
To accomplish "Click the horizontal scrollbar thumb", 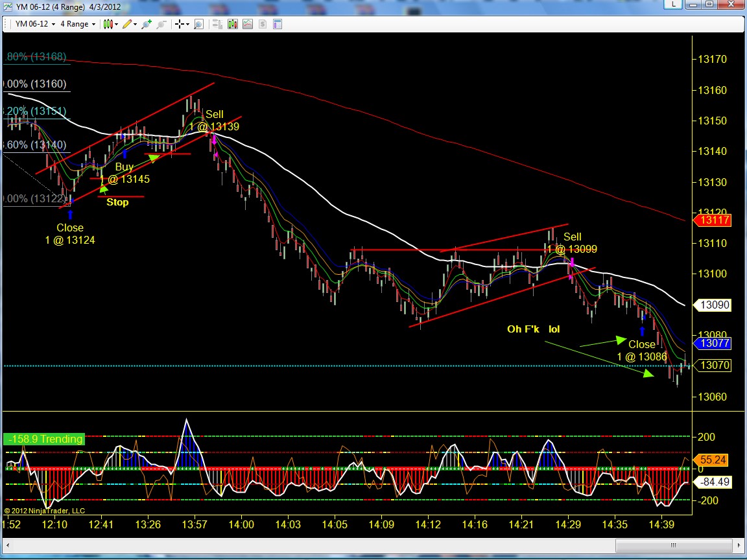I will 674,545.
